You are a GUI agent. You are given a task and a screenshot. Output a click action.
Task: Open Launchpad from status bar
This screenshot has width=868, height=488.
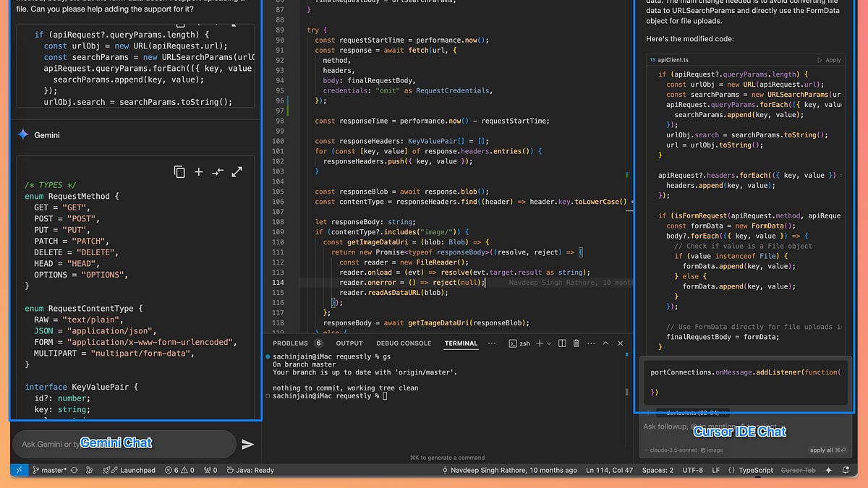point(129,470)
